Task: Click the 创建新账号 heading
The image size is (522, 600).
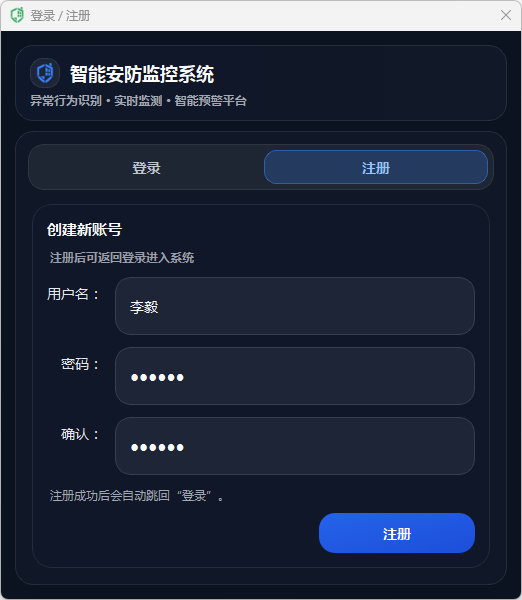Action: point(84,230)
